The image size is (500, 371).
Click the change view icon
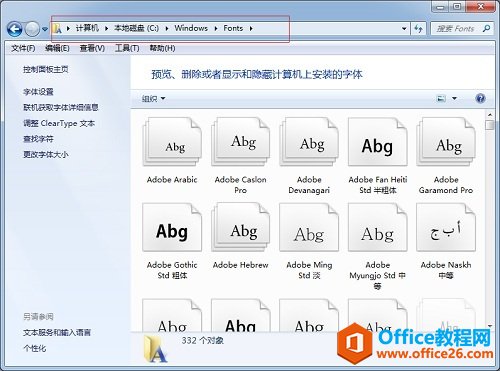tap(441, 98)
